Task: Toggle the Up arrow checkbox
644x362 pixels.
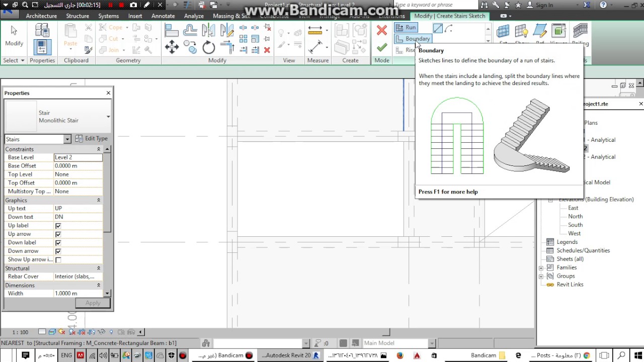Action: (x=58, y=234)
